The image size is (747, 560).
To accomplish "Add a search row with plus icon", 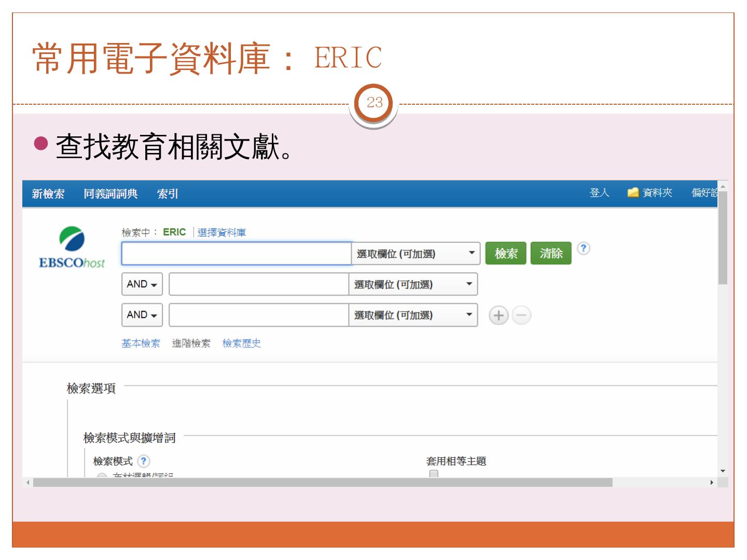I will pos(499,315).
